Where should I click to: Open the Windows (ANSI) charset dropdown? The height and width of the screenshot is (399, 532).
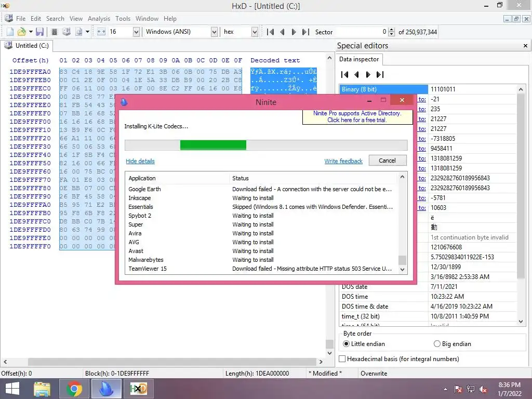click(x=214, y=32)
